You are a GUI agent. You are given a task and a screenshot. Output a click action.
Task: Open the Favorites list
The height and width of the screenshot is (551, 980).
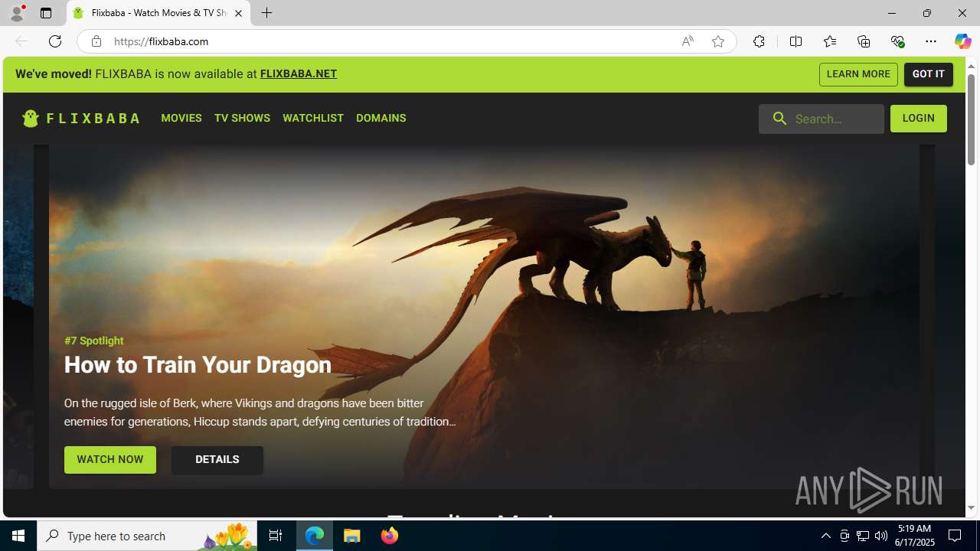tap(830, 41)
